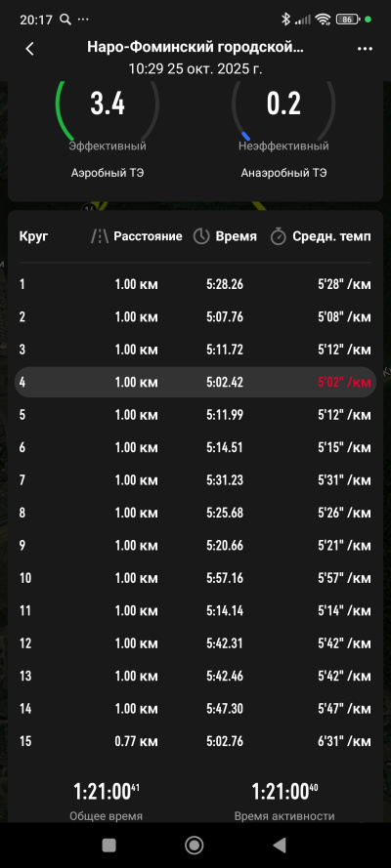Tap the Время активности value
The width and height of the screenshot is (391, 868).
click(284, 792)
